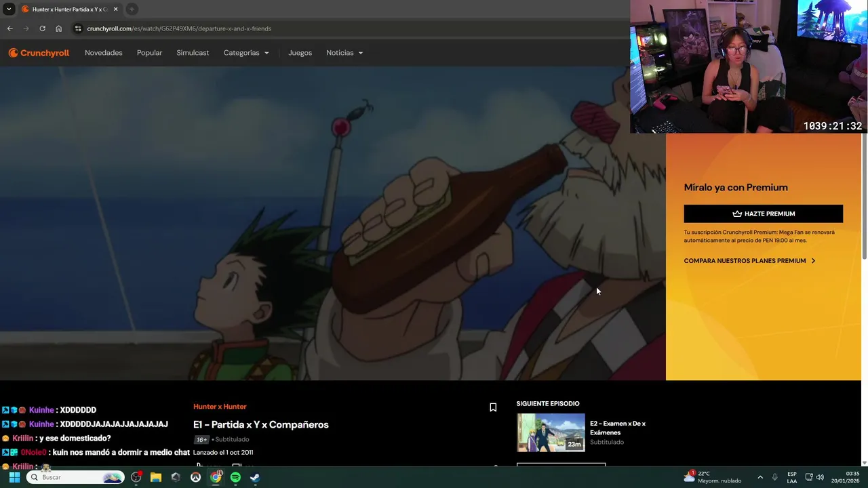Go to browser home page
Image resolution: width=868 pixels, height=488 pixels.
pyautogui.click(x=58, y=28)
